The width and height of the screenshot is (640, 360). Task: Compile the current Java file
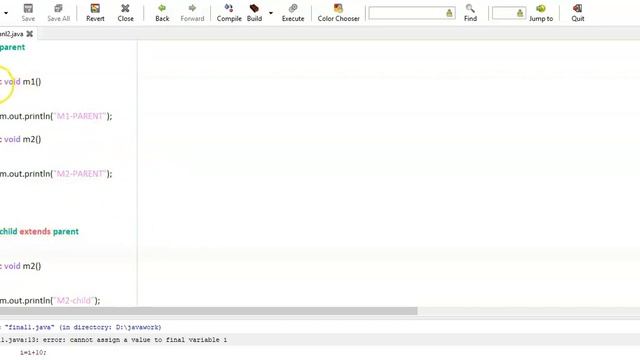(x=229, y=13)
